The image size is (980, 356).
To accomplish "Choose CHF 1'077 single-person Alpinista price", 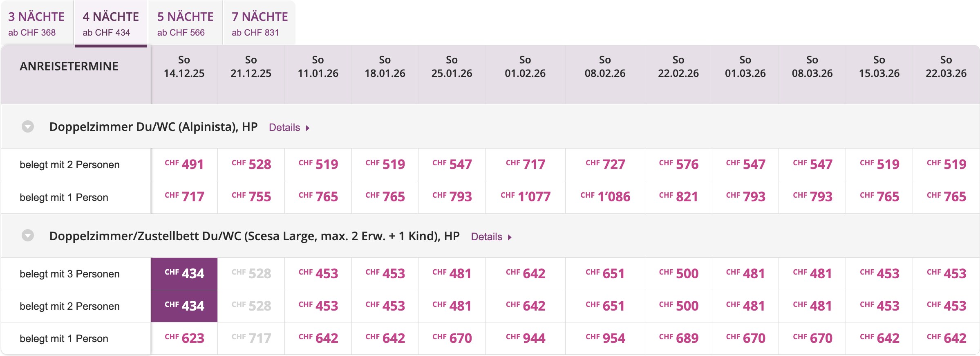I will pos(525,197).
